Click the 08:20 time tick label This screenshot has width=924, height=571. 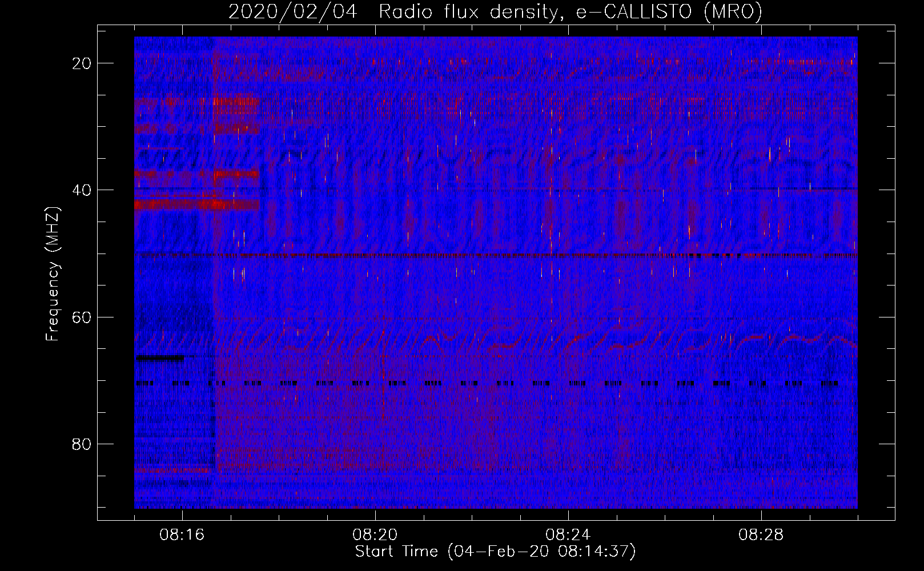pos(375,535)
